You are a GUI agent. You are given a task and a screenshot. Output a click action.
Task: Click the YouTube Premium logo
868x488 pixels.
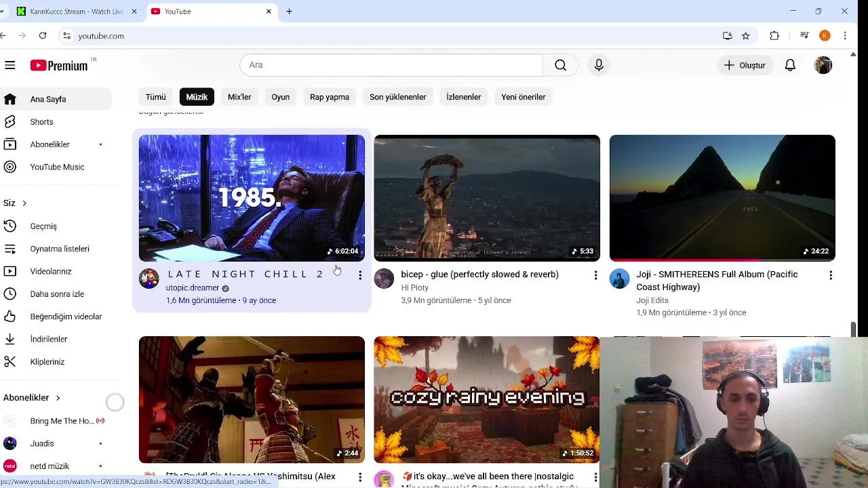coord(59,65)
